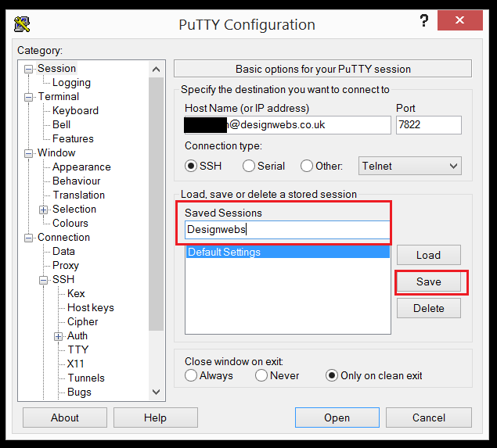
Task: Click the PuTTY icon in title bar
Action: (22, 24)
